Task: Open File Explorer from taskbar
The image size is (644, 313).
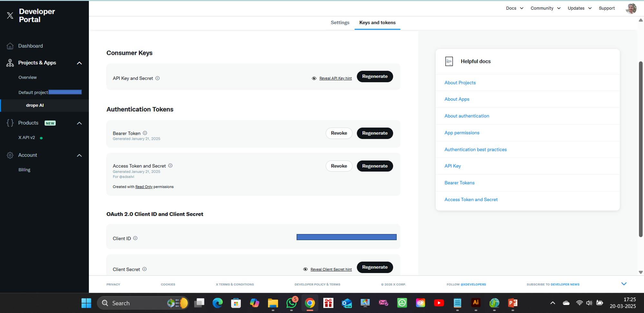Action: coord(273,303)
